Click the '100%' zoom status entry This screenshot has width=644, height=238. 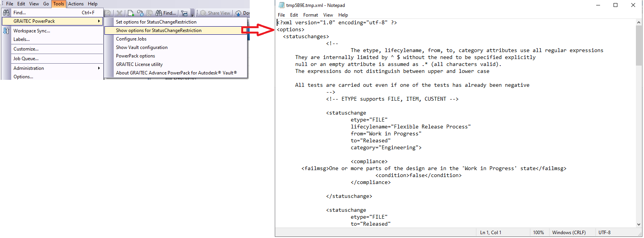(x=538, y=233)
